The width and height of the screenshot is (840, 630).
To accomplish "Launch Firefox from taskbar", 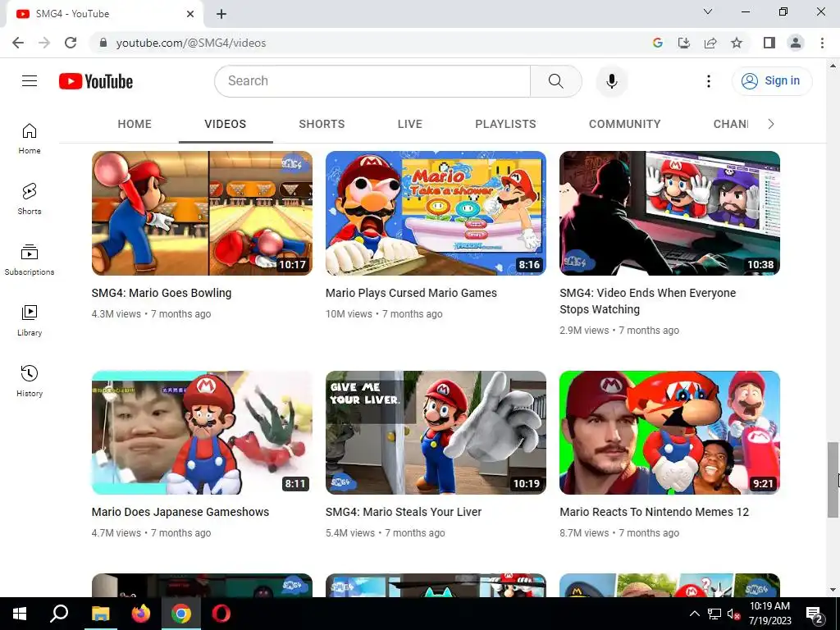I will 141,614.
